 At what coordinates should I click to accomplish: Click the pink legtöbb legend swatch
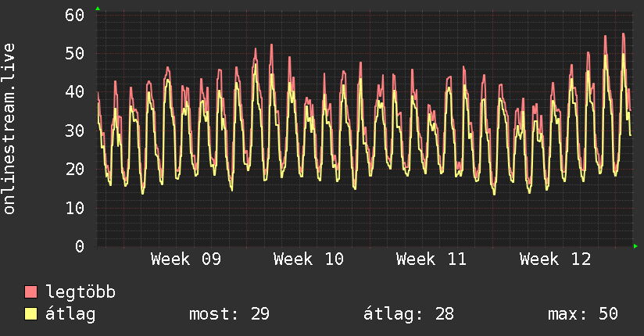[30, 291]
